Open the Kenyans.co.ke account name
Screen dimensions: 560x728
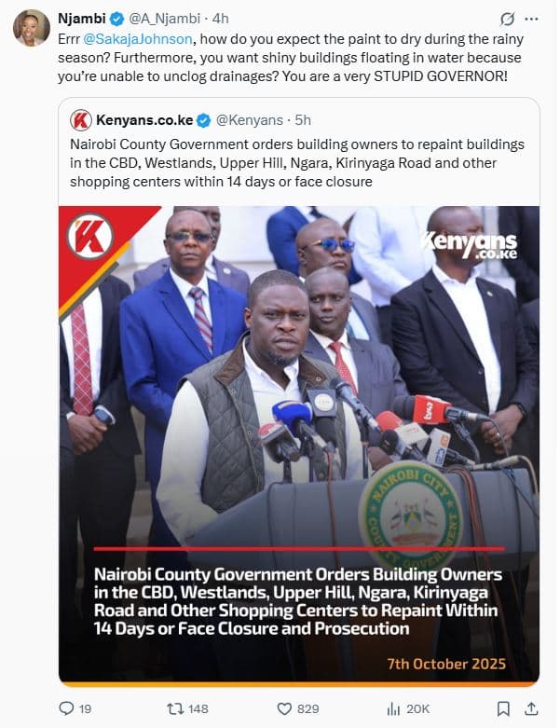point(144,120)
